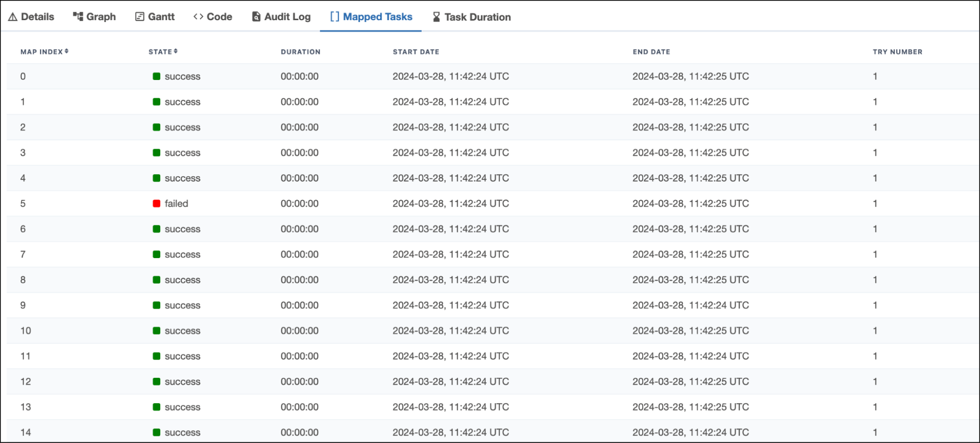Click red failed status square

pos(156,204)
